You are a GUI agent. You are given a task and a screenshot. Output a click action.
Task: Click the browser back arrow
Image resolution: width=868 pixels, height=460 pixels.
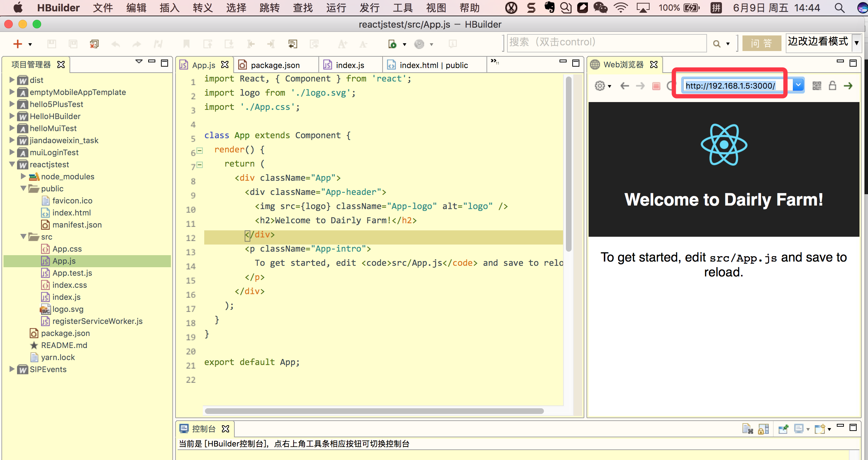pyautogui.click(x=624, y=86)
